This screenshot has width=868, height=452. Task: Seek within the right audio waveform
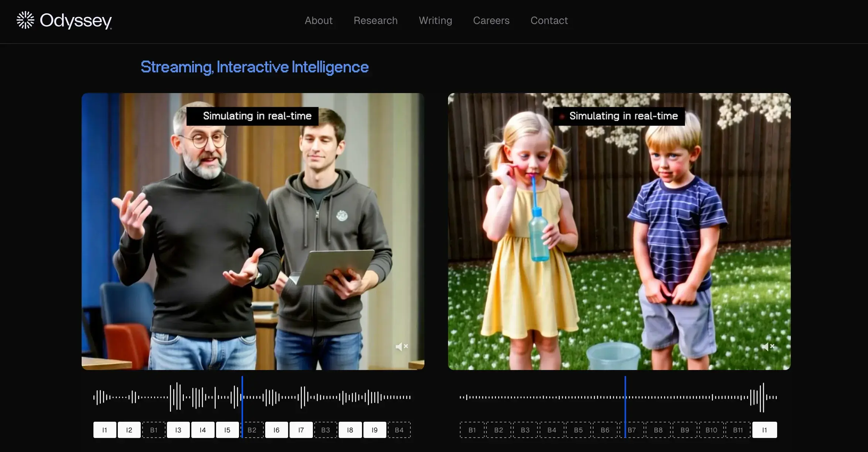click(618, 397)
